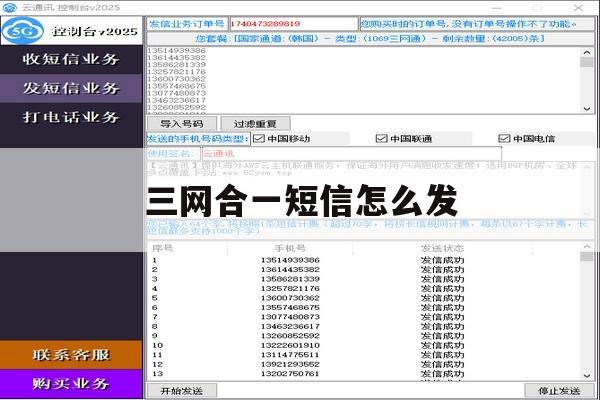Image resolution: width=600 pixels, height=400 pixels.
Task: Click the minimize window button
Action: [497, 8]
